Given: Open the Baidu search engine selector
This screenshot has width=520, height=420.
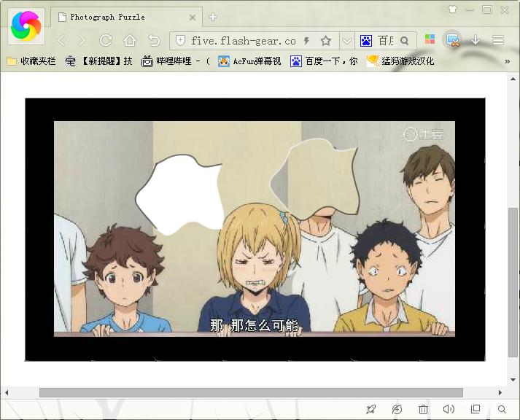Looking at the screenshot, I should tap(366, 41).
